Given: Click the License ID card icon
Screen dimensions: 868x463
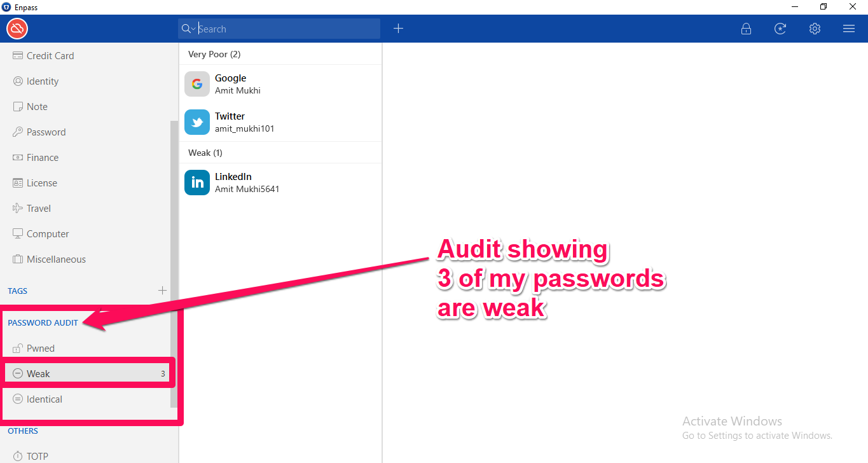Looking at the screenshot, I should click(18, 183).
